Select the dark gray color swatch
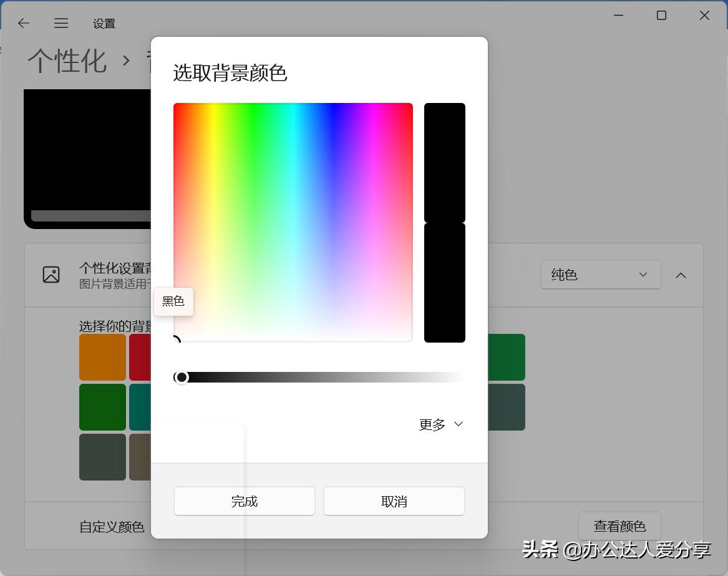The height and width of the screenshot is (576, 728). click(x=102, y=457)
